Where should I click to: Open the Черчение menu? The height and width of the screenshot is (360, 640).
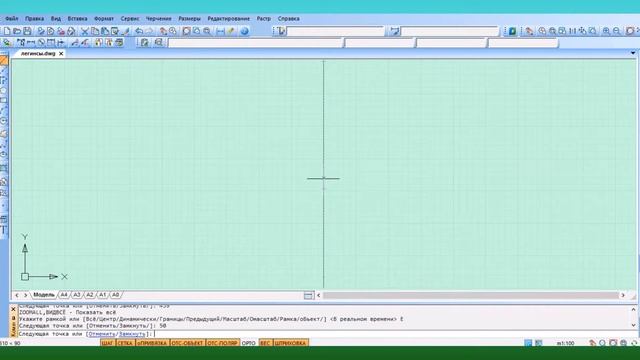pyautogui.click(x=158, y=19)
